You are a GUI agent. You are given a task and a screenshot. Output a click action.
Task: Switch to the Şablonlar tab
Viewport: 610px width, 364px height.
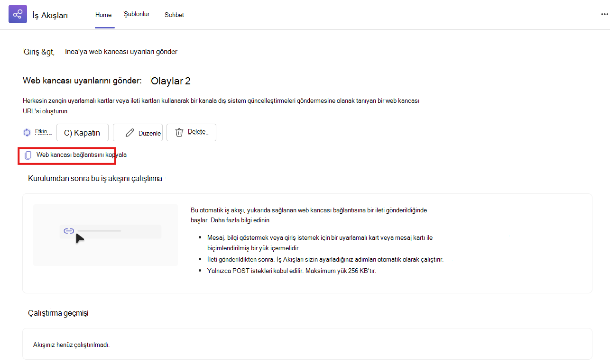pos(137,14)
